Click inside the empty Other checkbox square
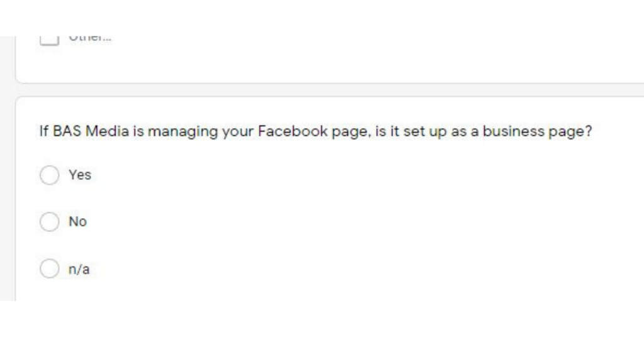Screen dimensions: 644x362 point(50,38)
